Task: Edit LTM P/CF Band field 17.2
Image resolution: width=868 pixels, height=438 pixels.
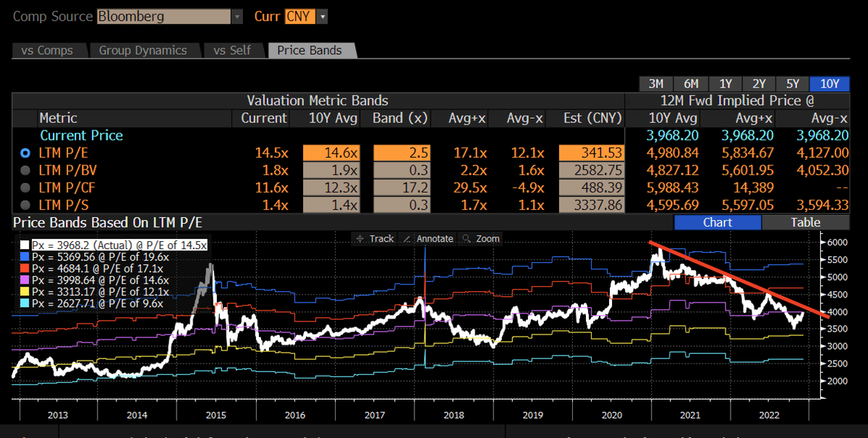Action: tap(401, 188)
